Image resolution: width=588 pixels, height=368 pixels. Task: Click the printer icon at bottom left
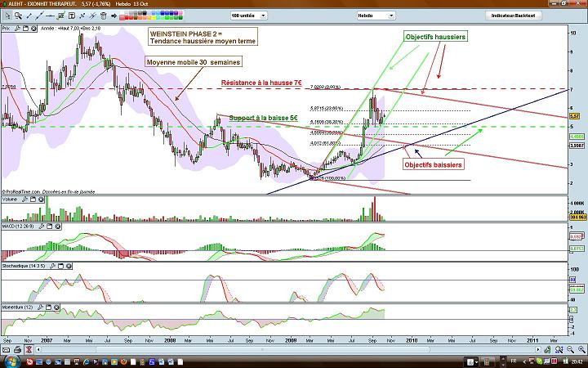18,350
